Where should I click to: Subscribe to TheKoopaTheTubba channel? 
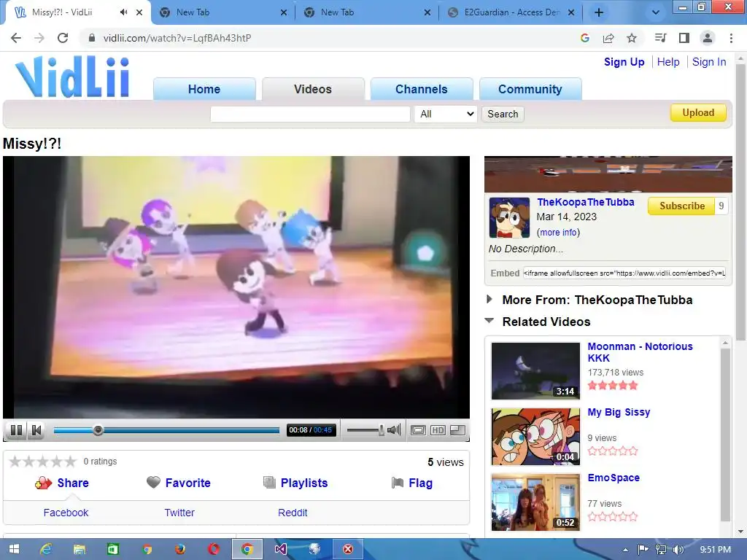(682, 206)
